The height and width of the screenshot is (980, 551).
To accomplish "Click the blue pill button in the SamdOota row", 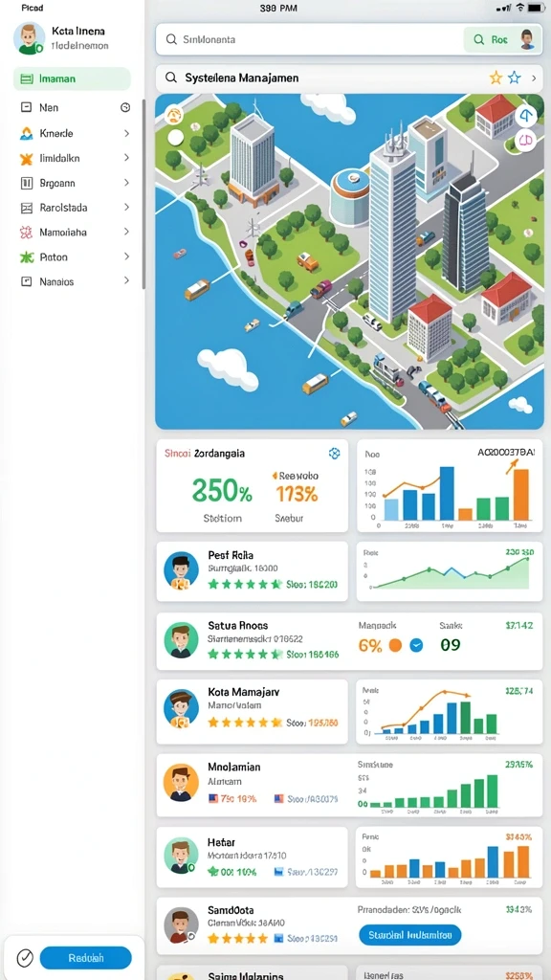I will pos(410,935).
